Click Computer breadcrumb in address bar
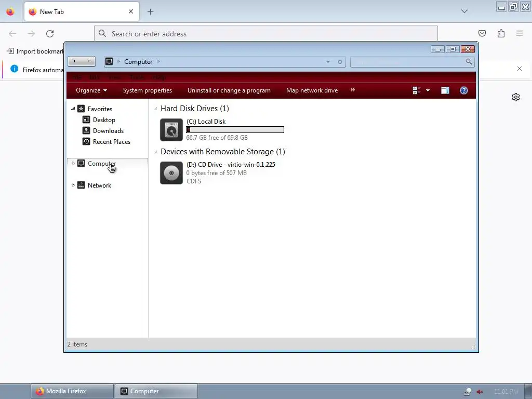 [x=138, y=62]
